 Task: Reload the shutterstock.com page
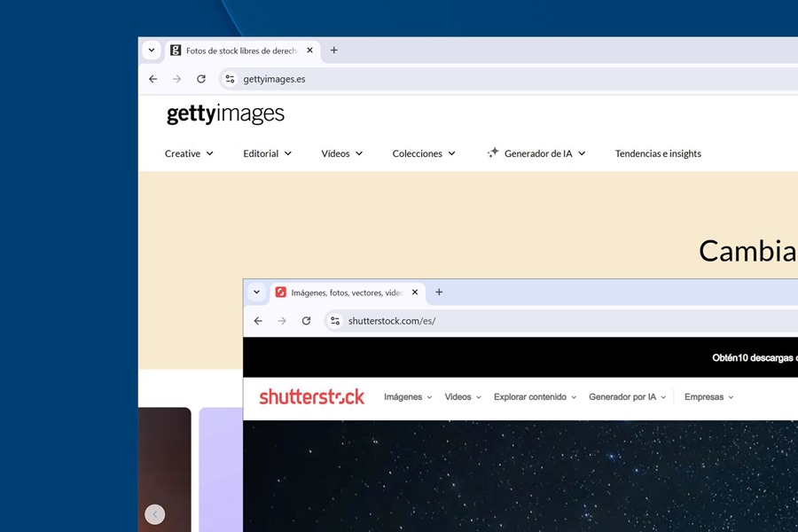click(x=306, y=321)
